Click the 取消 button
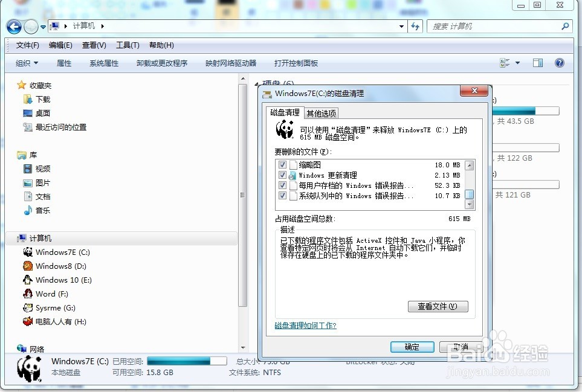 pyautogui.click(x=461, y=347)
